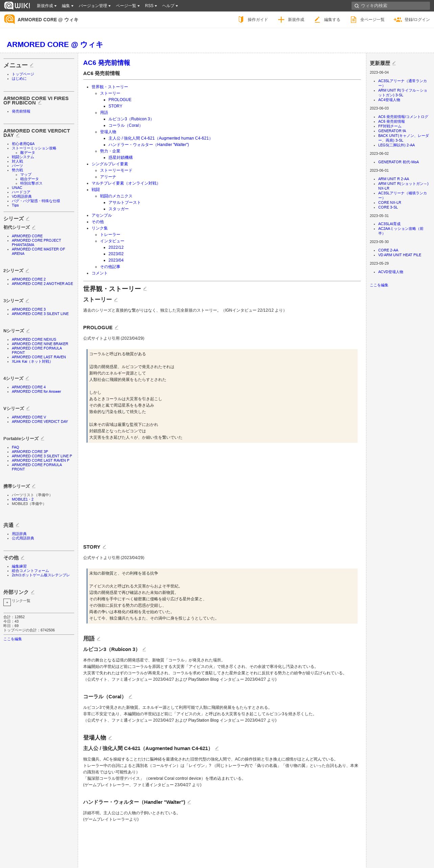Open ARMORED CORE for Answer sidebar link

coord(37,391)
